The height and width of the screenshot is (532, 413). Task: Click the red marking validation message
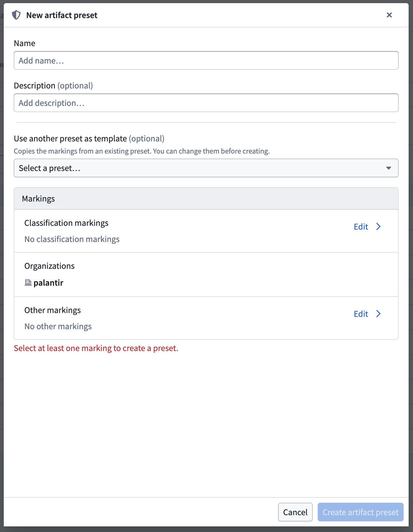(x=96, y=348)
